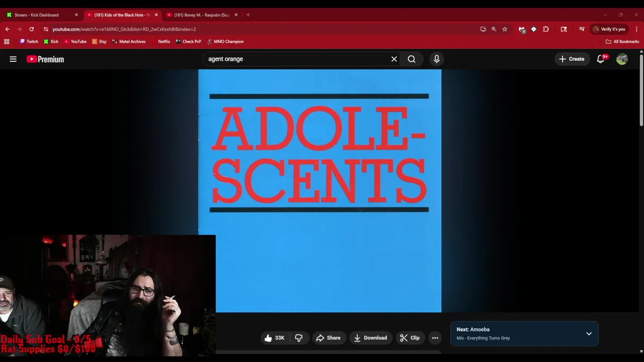Open the apps grid in bookmarks bar
644x362 pixels.
click(x=7, y=42)
